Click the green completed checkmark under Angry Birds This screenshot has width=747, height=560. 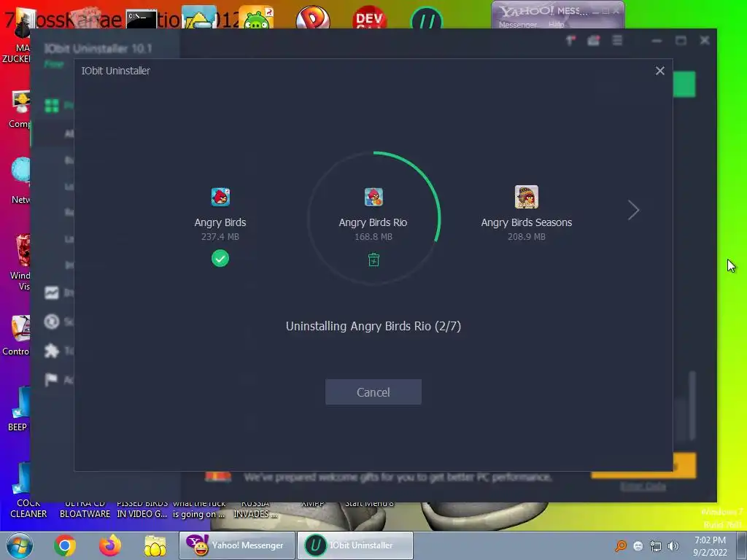pos(220,258)
